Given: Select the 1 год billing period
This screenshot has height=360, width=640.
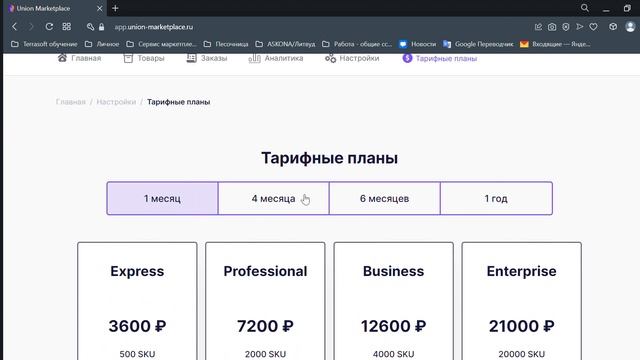Looking at the screenshot, I should coord(496,198).
